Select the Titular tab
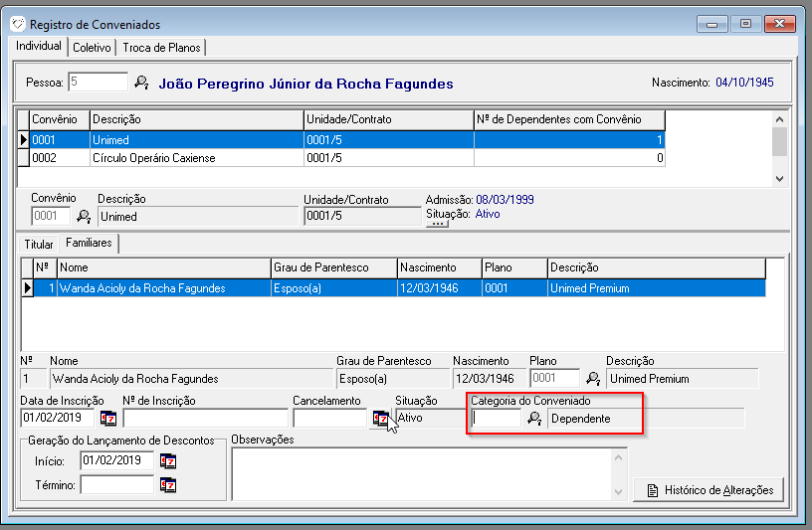812x530 pixels. (38, 244)
